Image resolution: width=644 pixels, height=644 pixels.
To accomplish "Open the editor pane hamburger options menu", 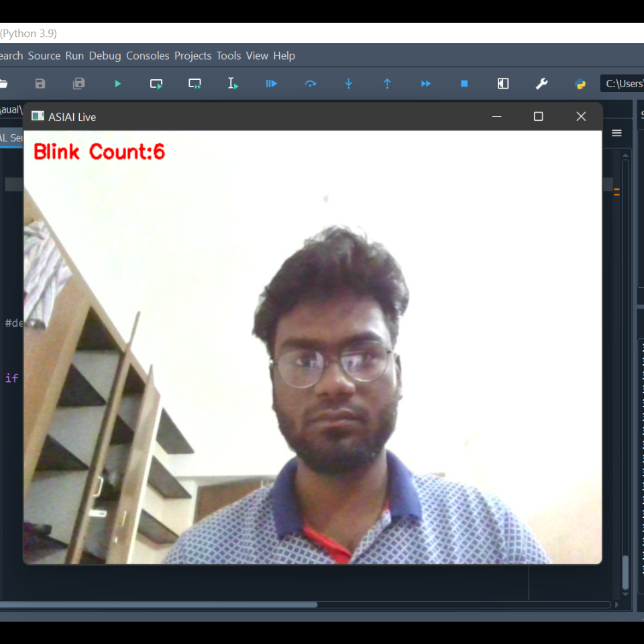I will [x=616, y=133].
